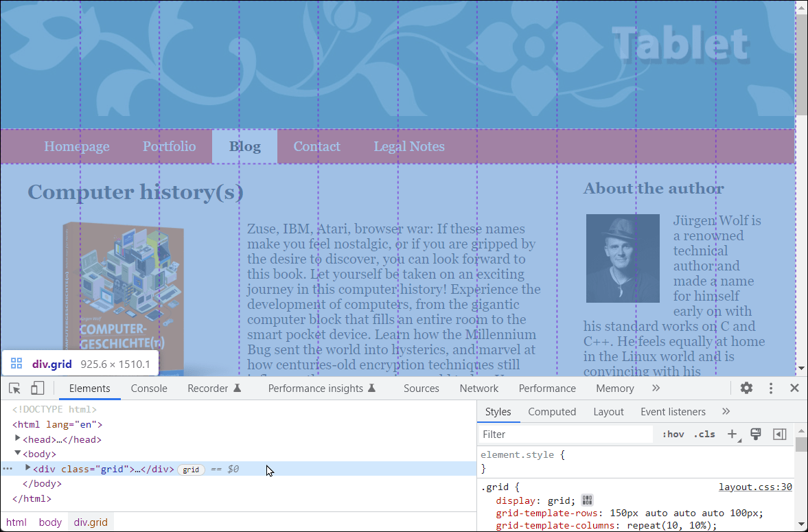Viewport: 808px width, 532px height.
Task: Switch to the Network panel
Action: click(x=478, y=388)
